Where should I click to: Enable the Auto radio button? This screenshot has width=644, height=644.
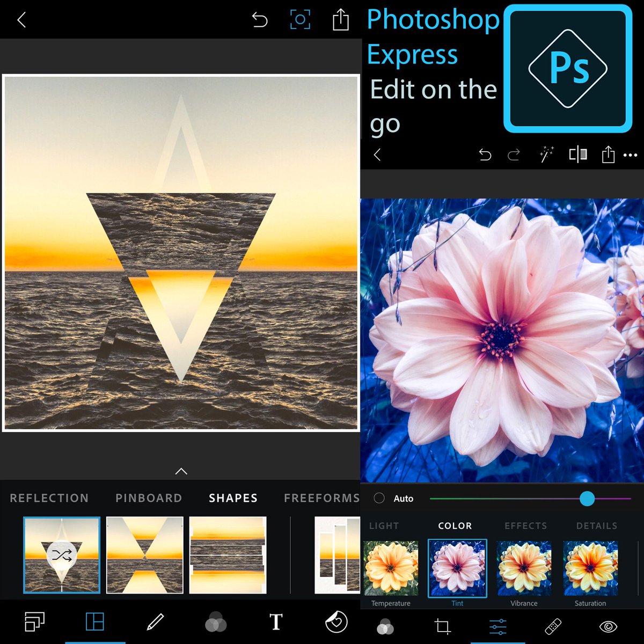[x=379, y=498]
